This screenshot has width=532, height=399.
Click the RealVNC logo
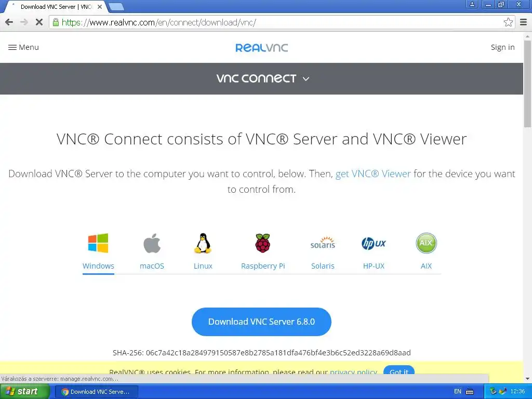[262, 47]
